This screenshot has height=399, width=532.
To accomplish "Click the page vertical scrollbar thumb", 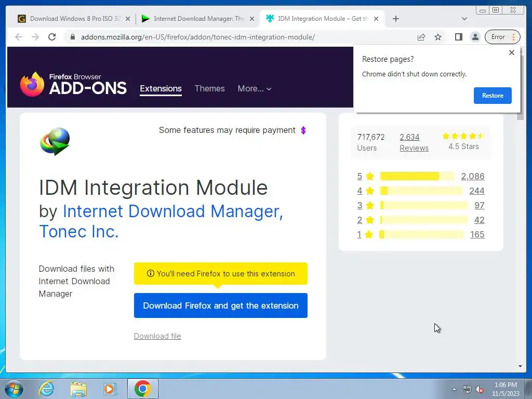I will coord(520,87).
